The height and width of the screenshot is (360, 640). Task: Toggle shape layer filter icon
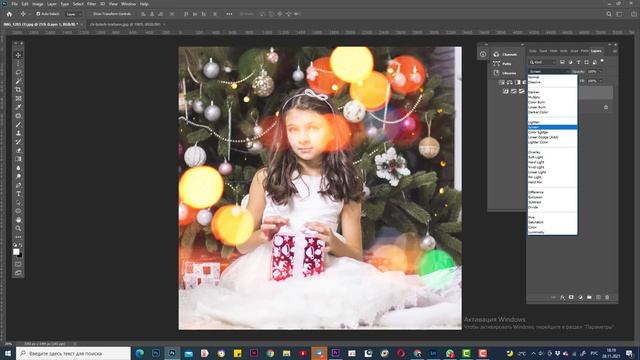point(587,62)
